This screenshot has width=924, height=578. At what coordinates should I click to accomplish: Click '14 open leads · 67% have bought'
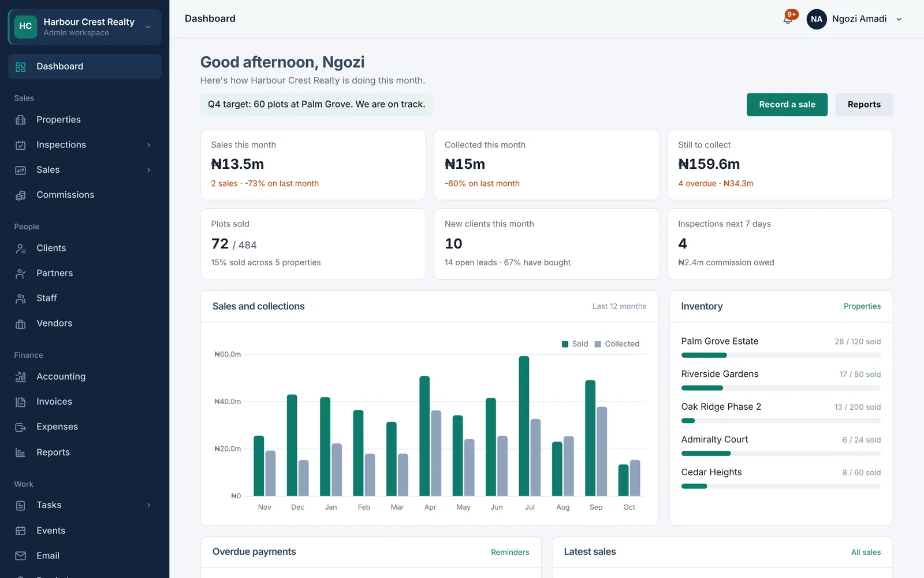pyautogui.click(x=508, y=262)
